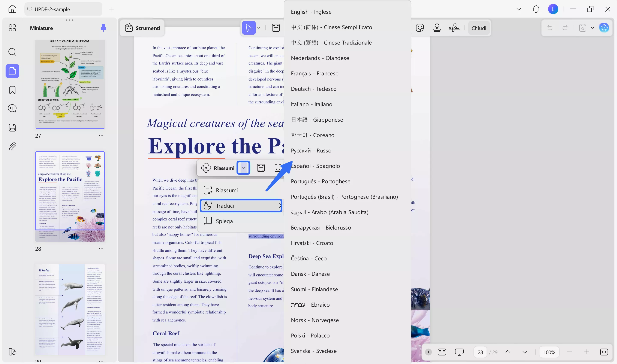Click the signature tool icon
This screenshot has width=617, height=364.
point(454,28)
